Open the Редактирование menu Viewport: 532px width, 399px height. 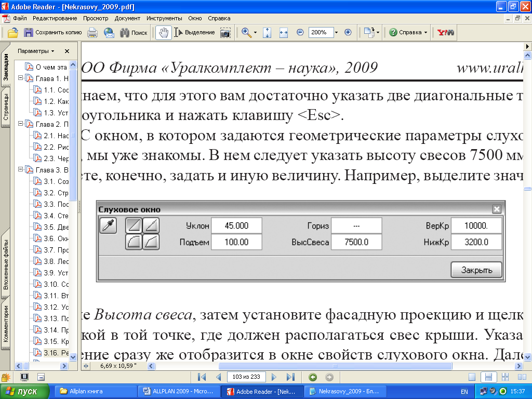pyautogui.click(x=55, y=18)
